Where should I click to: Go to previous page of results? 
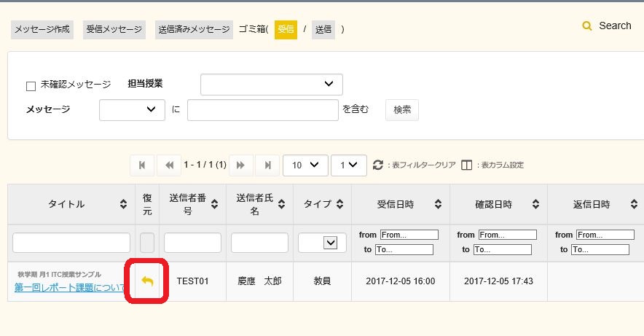click(169, 165)
